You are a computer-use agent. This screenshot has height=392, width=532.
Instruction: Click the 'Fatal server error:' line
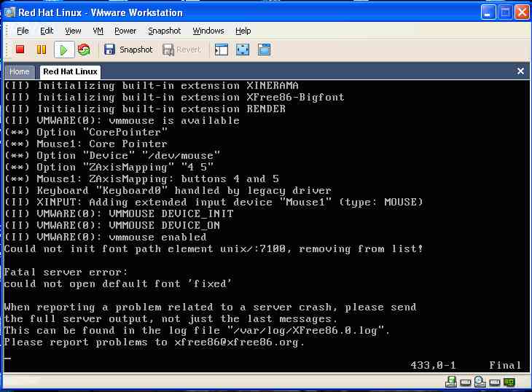(66, 273)
